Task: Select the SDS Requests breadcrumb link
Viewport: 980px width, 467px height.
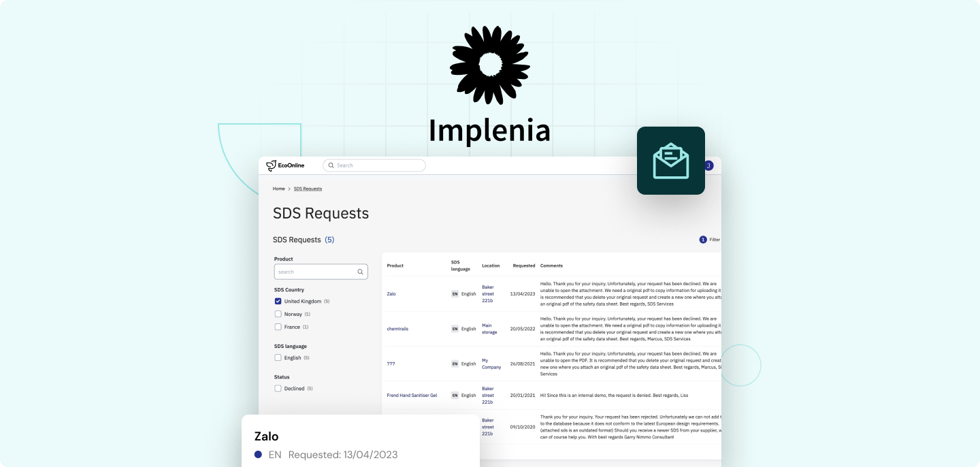Action: pos(308,189)
